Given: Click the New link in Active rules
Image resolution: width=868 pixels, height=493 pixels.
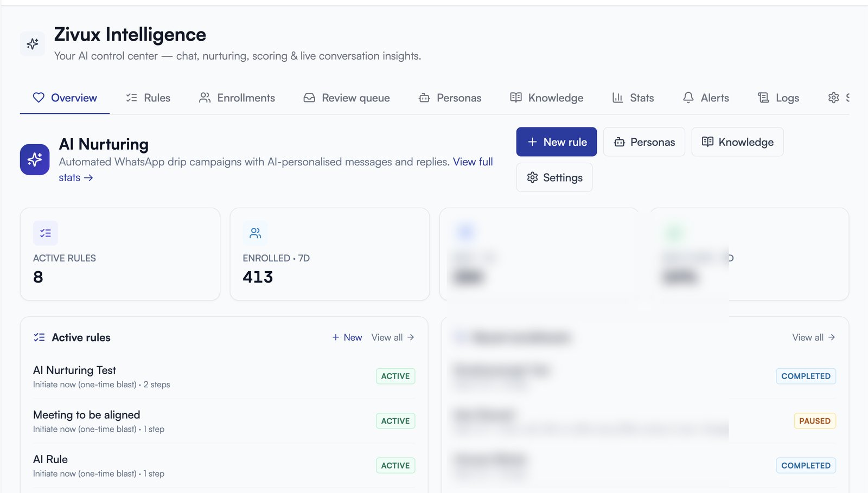Looking at the screenshot, I should [347, 337].
